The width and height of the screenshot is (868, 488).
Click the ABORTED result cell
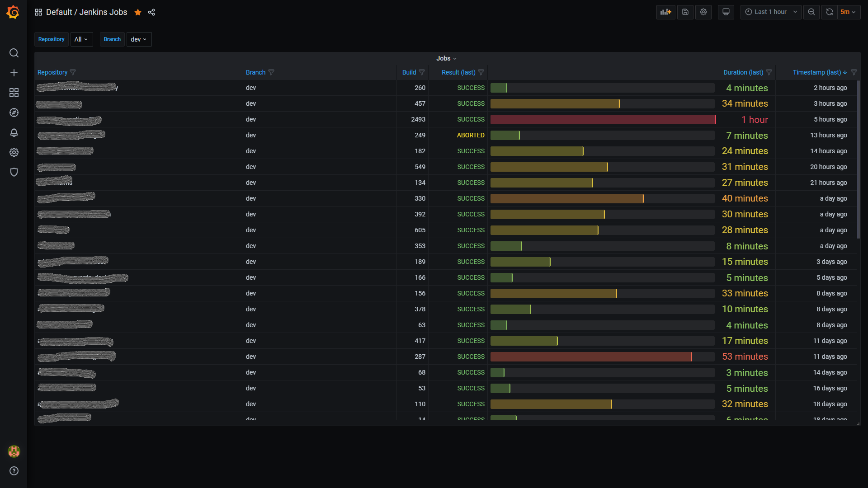[471, 135]
